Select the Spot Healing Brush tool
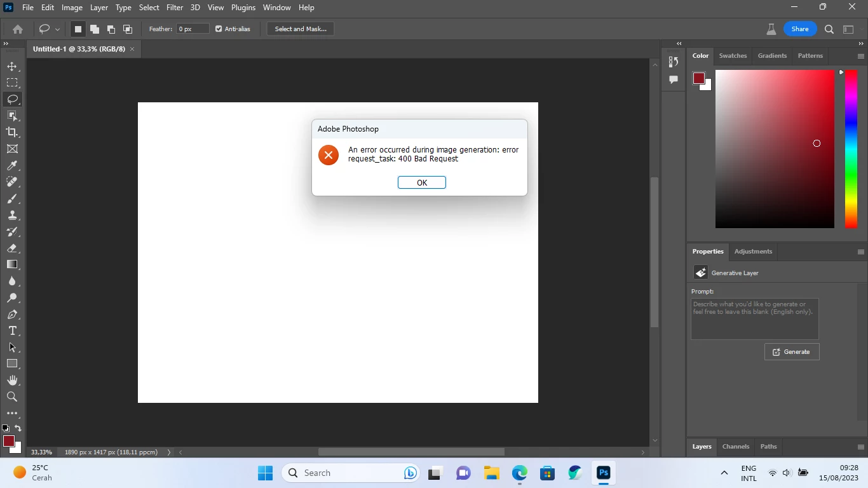Screen dimensions: 868x488 pyautogui.click(x=12, y=182)
